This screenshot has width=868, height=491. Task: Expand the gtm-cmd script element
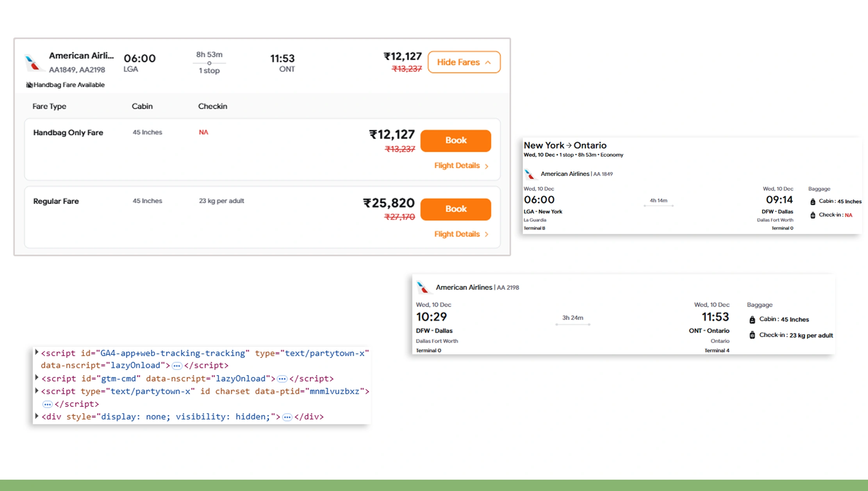[x=36, y=378]
